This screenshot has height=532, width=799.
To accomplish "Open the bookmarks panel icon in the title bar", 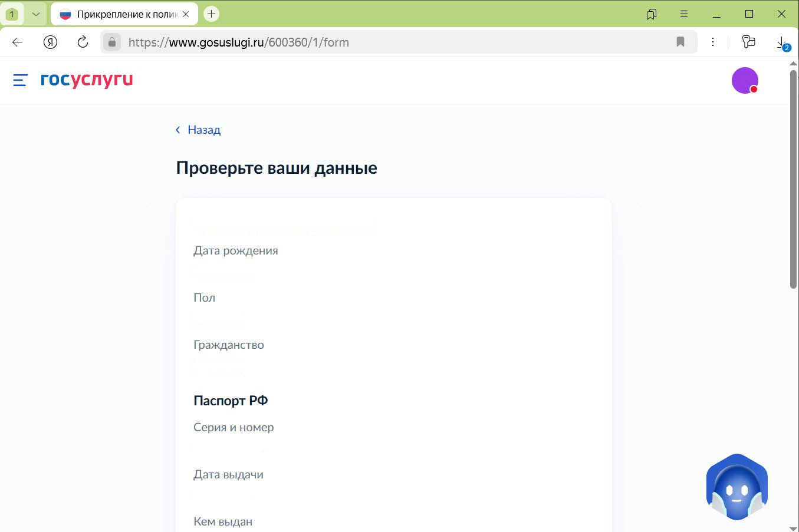I will coord(651,13).
